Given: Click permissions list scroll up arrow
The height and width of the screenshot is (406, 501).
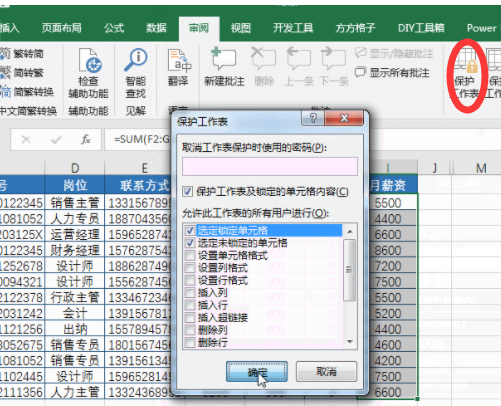Looking at the screenshot, I should 350,231.
